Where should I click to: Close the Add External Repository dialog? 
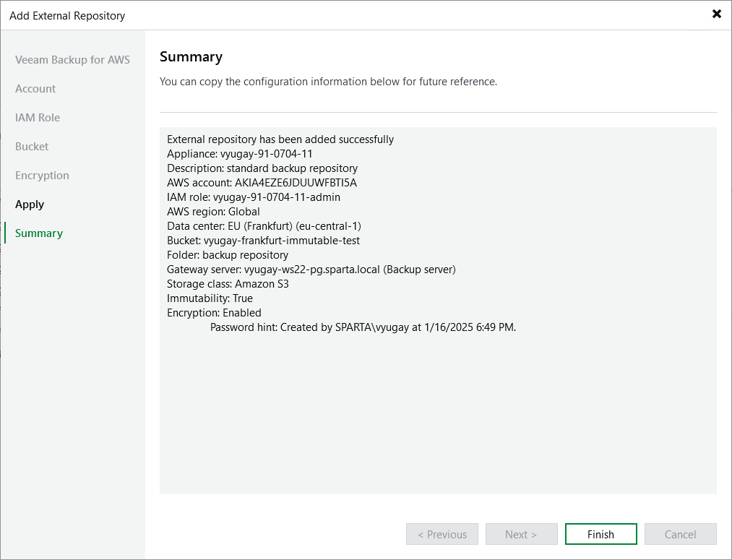pyautogui.click(x=716, y=14)
